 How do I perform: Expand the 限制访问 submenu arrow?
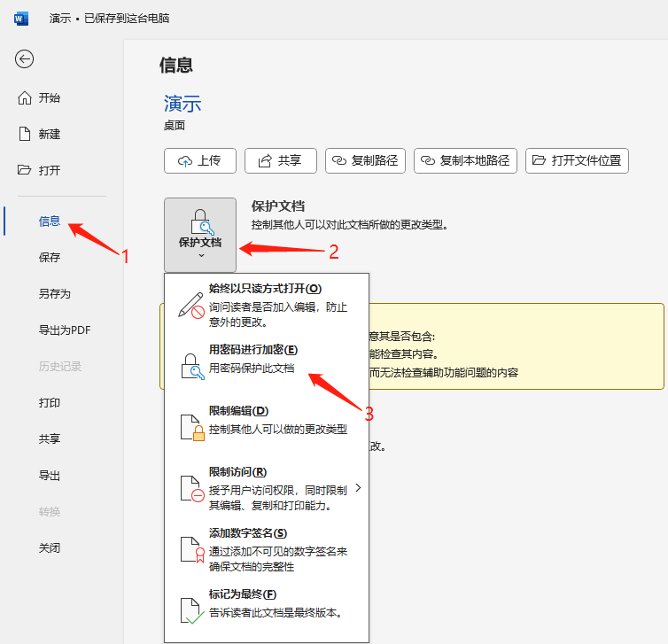358,488
